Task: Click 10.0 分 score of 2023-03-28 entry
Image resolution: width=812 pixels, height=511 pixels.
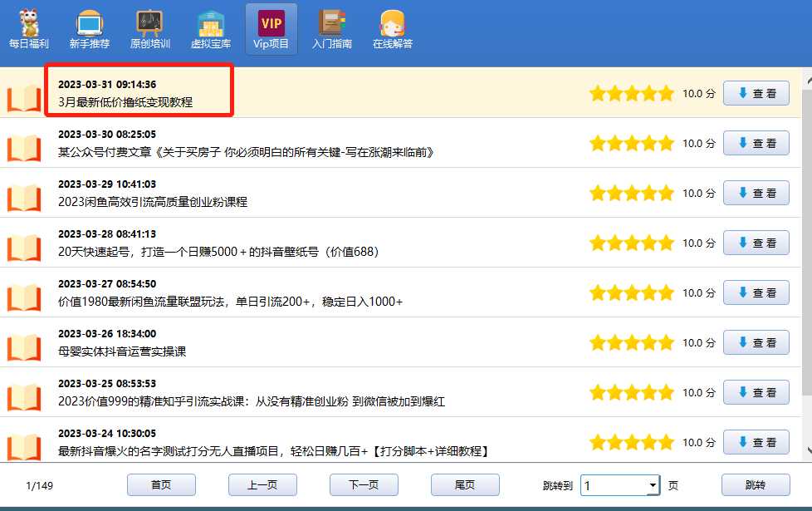Action: pos(698,243)
